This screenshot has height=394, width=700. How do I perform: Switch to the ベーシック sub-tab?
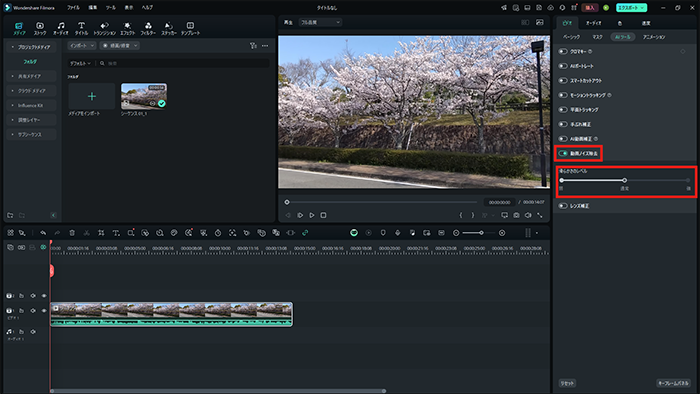(x=571, y=37)
